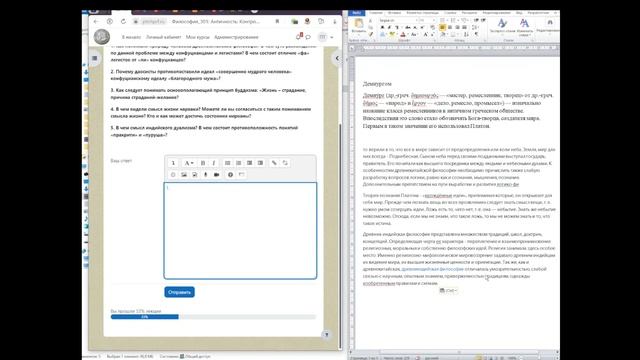The width and height of the screenshot is (640, 360).
Task: Open Экспресс-стили gallery in Word
Action: click(x=502, y=27)
